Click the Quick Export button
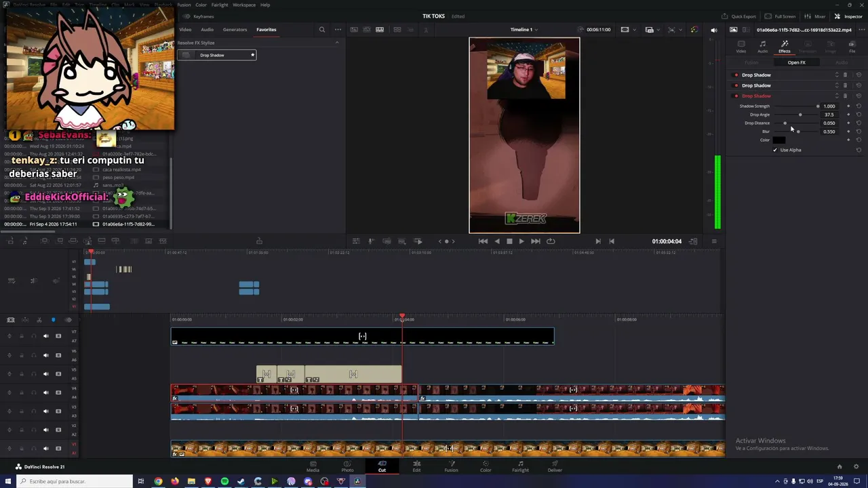The width and height of the screenshot is (868, 488). [x=738, y=16]
